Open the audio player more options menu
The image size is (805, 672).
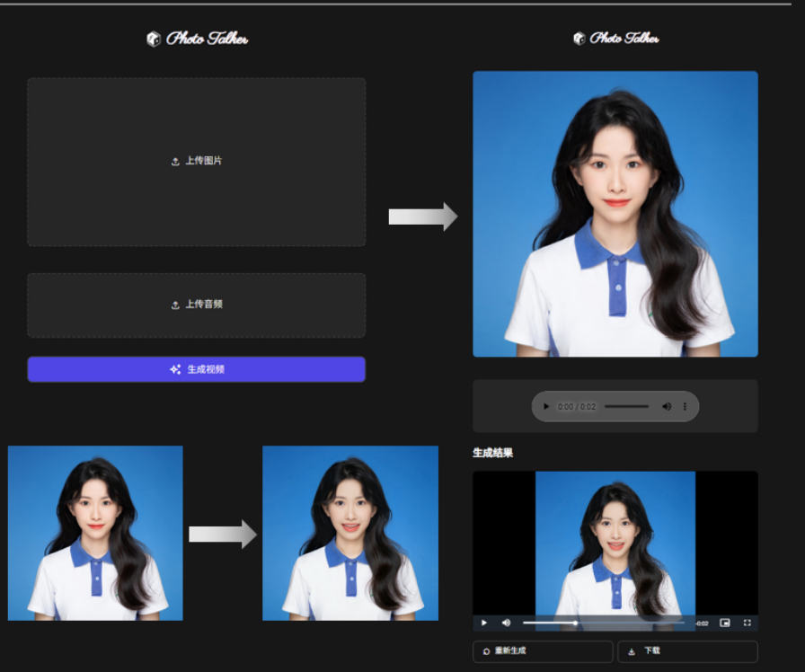pyautogui.click(x=685, y=407)
